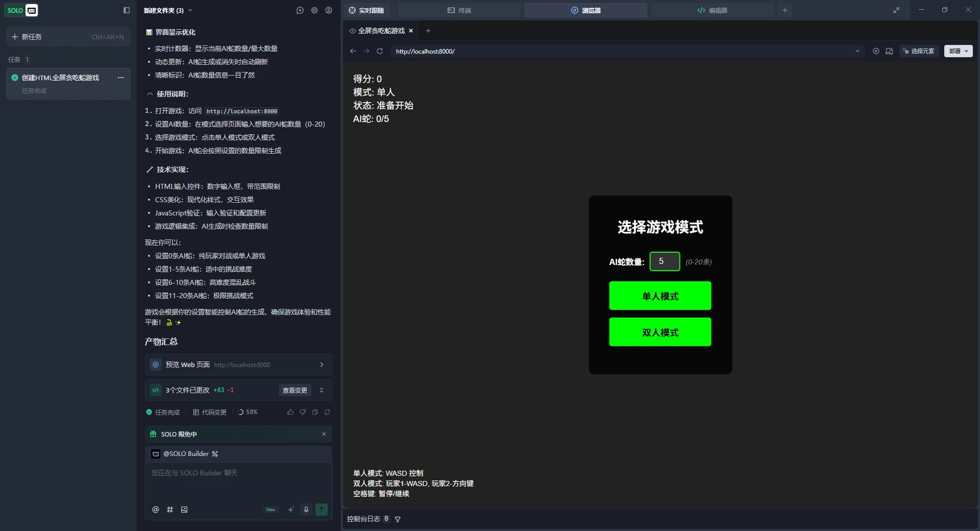980x531 pixels.
Task: Switch to the 浏览器 tab
Action: point(586,10)
